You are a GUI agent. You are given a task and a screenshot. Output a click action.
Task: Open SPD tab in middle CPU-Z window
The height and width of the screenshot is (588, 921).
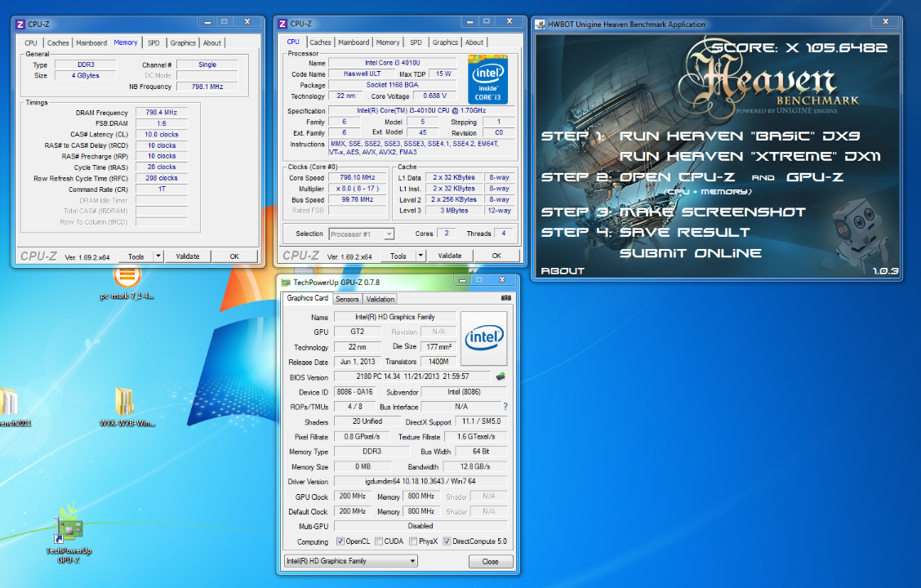click(x=416, y=42)
